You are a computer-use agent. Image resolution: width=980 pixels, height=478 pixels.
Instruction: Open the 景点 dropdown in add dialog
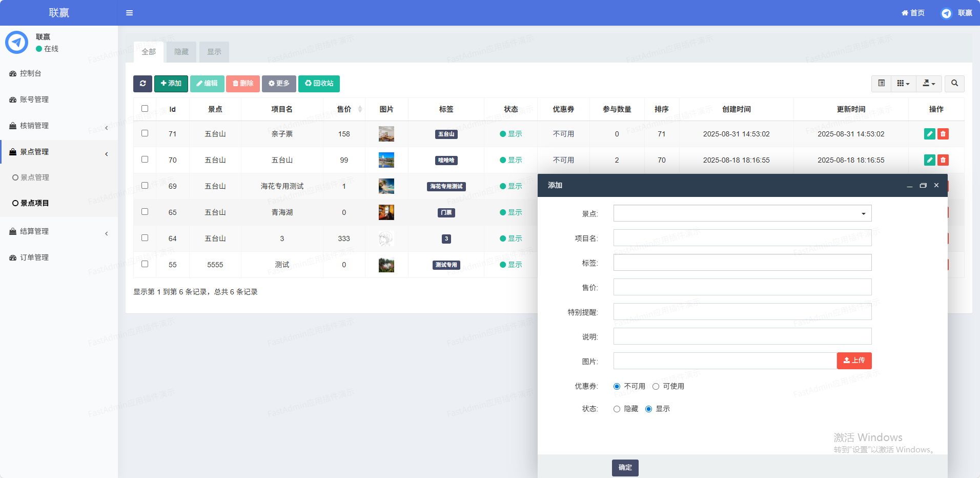(742, 213)
